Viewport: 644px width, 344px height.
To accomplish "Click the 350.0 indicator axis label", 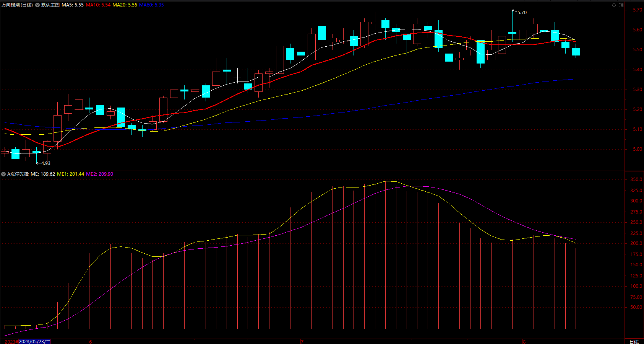I will [636, 179].
